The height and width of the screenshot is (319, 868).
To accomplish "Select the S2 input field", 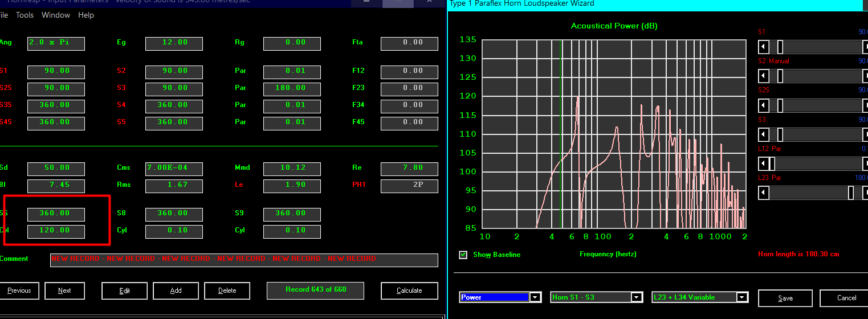I will point(174,72).
